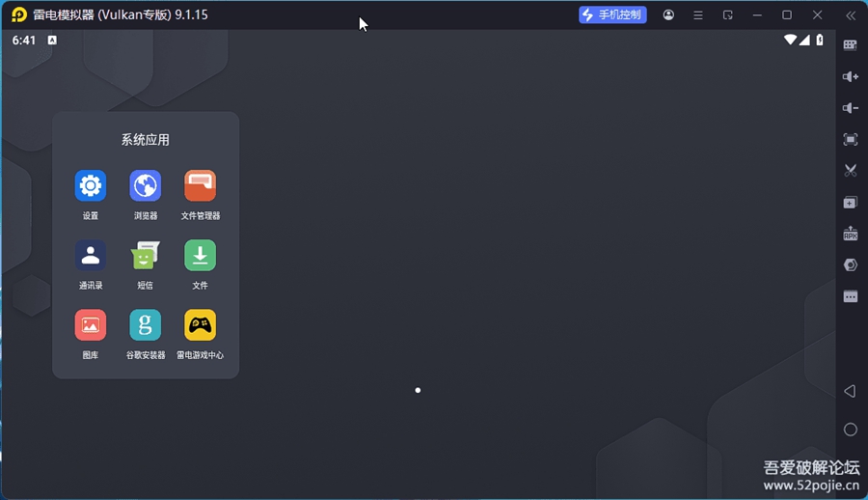Screen dimensions: 868x500
Task: Open the 文件管理器 file manager app
Action: click(200, 185)
